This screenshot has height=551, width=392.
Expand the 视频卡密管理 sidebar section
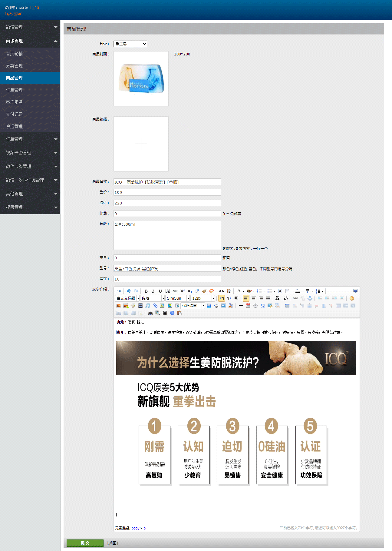tap(30, 153)
